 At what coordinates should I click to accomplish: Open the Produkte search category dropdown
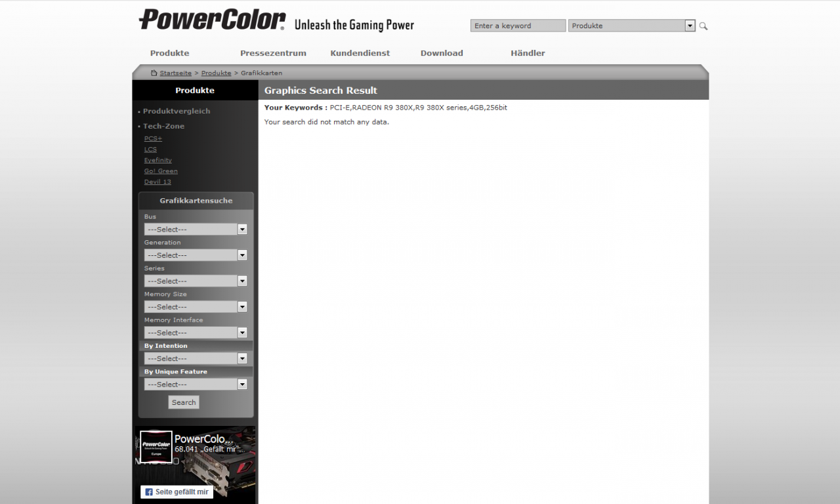click(631, 26)
